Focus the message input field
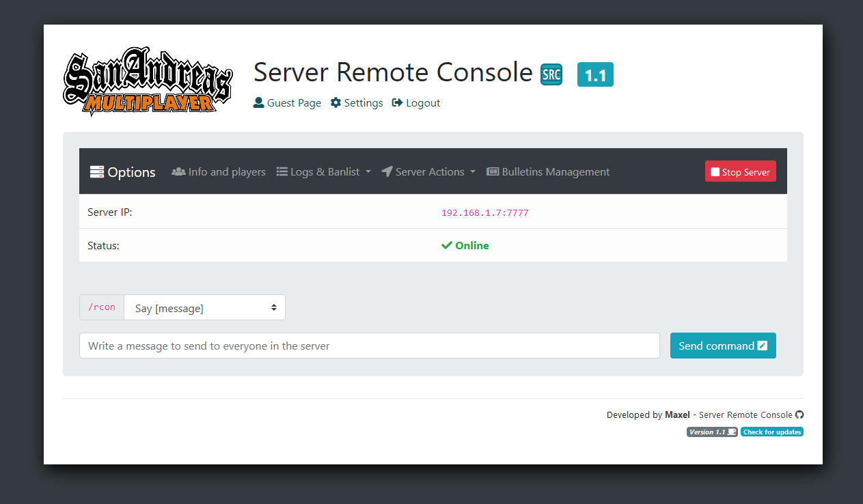 point(370,346)
